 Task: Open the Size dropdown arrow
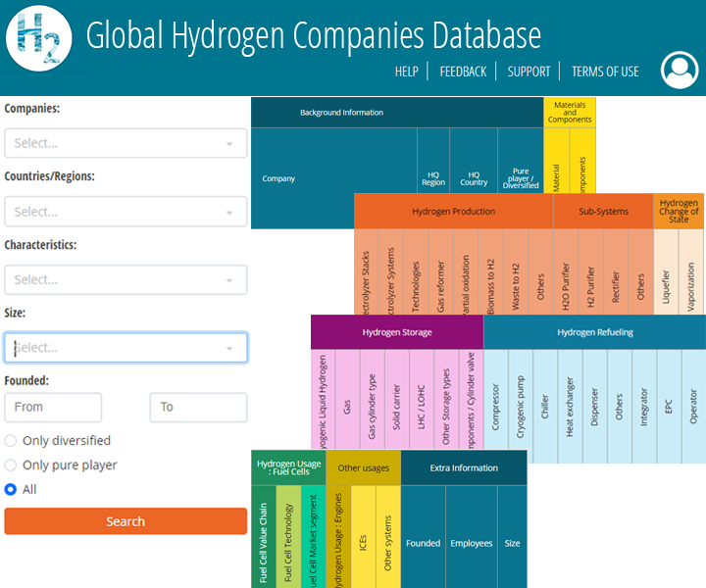230,348
